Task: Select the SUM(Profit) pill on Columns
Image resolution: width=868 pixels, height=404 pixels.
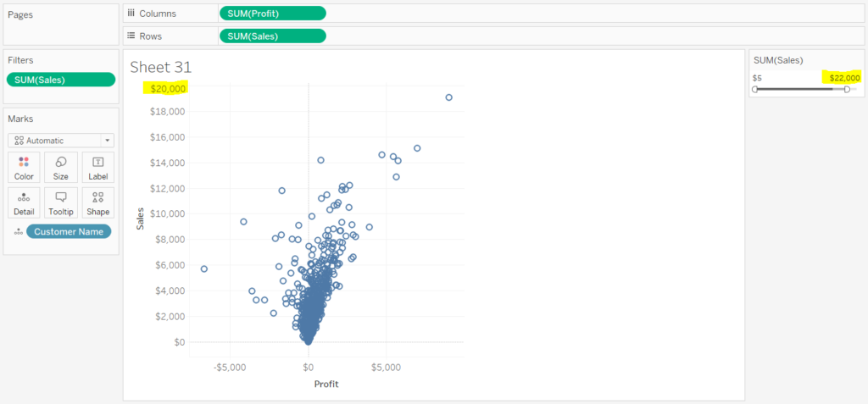Action: coord(272,13)
